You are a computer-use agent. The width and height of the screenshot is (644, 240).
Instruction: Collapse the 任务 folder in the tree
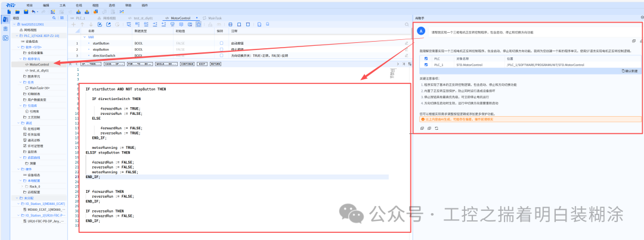20,82
